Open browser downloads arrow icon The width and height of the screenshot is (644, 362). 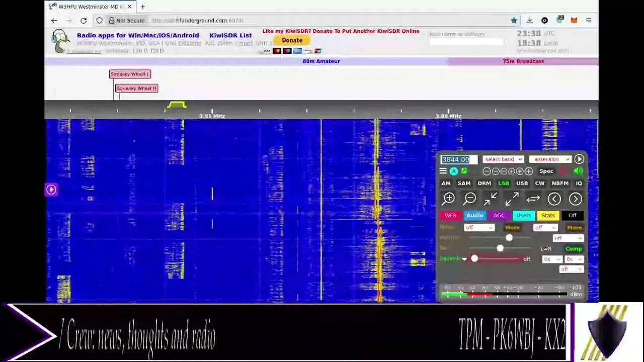(529, 21)
